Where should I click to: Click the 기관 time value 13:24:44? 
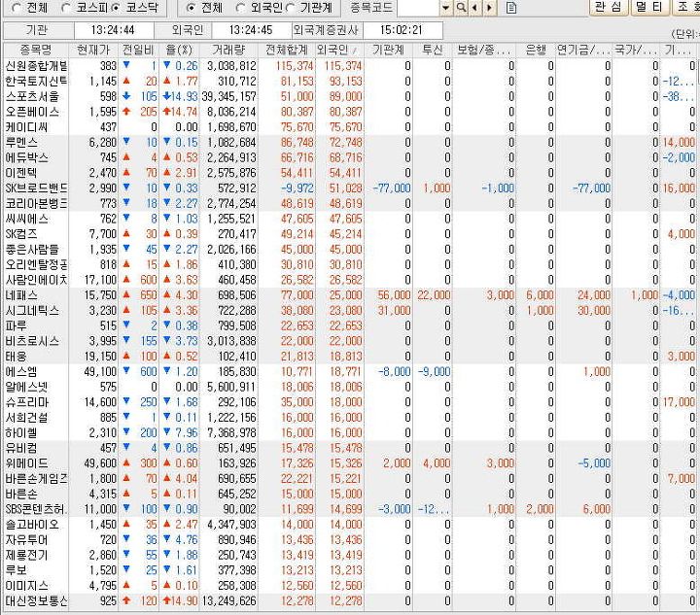pos(113,30)
